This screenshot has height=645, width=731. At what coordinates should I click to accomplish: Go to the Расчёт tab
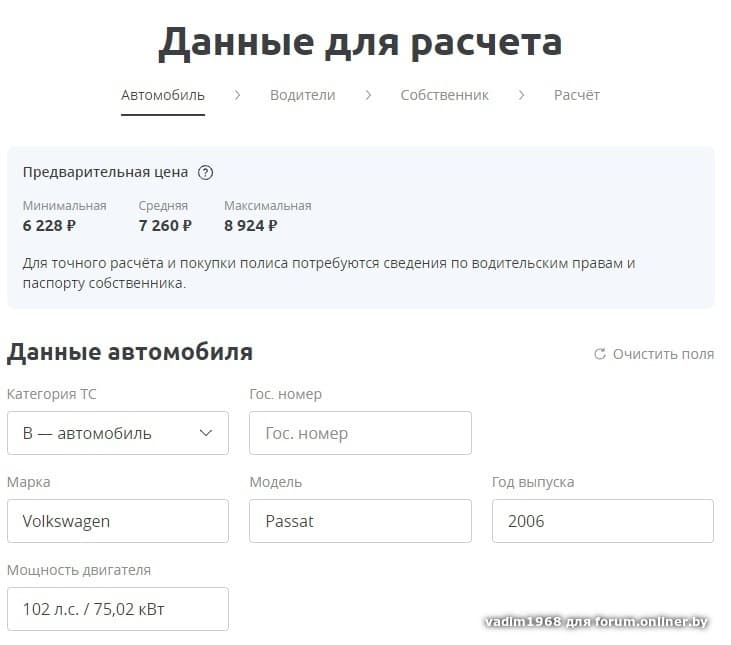point(577,95)
